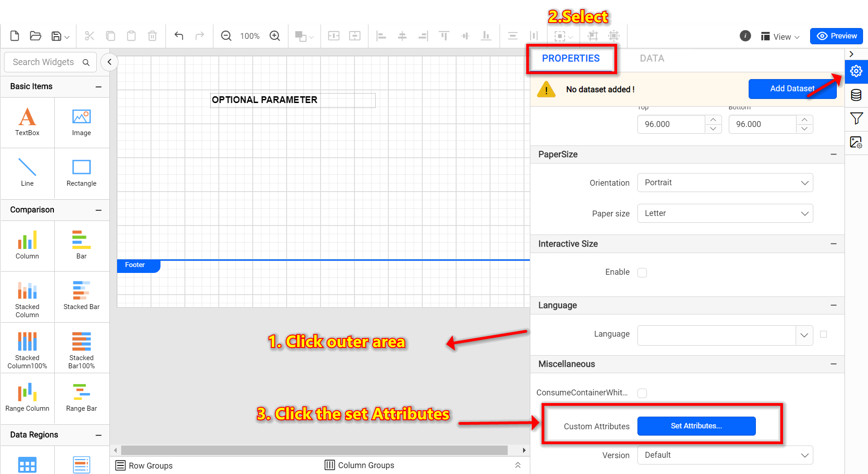Open the Data database icon in side panel
Screen dimensions: 868x474
tap(856, 95)
